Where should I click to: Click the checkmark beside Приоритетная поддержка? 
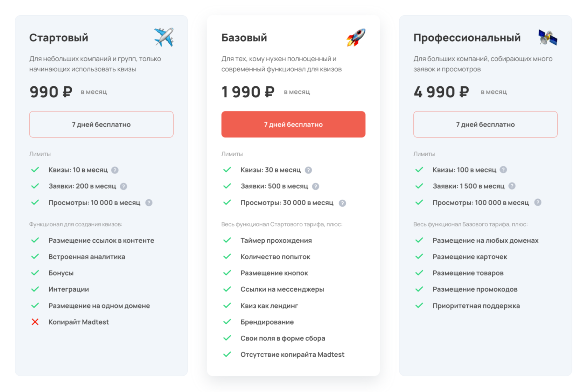[x=419, y=306]
